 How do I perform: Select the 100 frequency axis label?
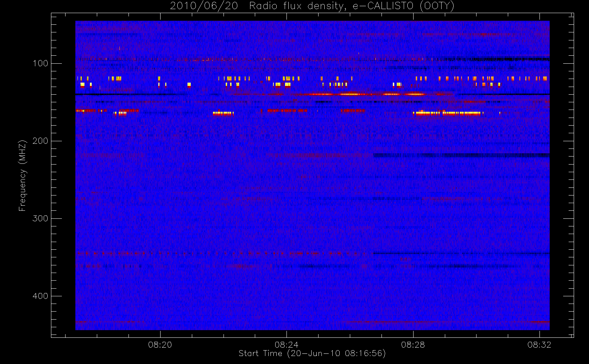pyautogui.click(x=40, y=64)
